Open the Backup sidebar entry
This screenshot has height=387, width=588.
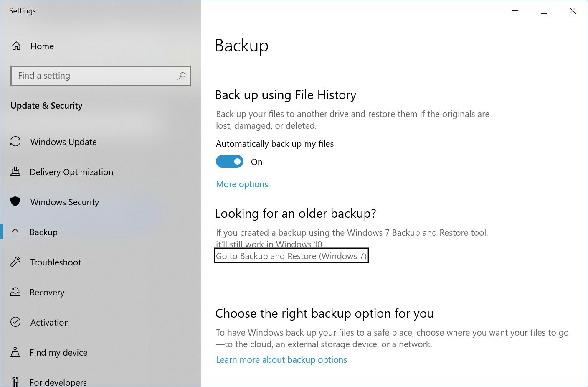[43, 232]
